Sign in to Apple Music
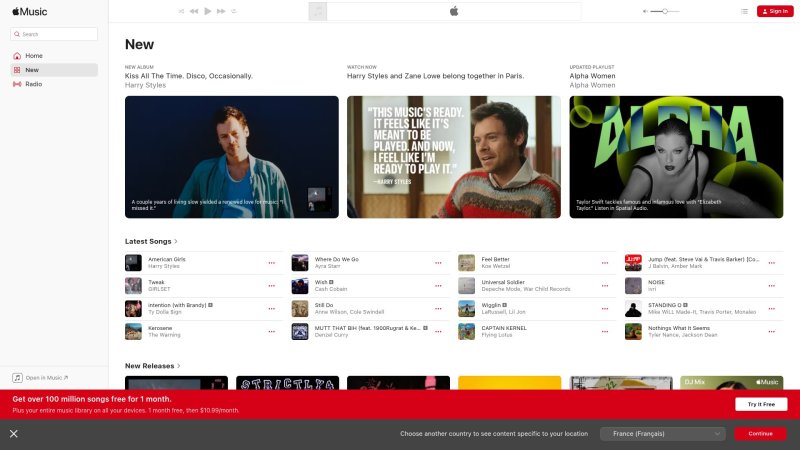The height and width of the screenshot is (450, 800). pyautogui.click(x=774, y=11)
